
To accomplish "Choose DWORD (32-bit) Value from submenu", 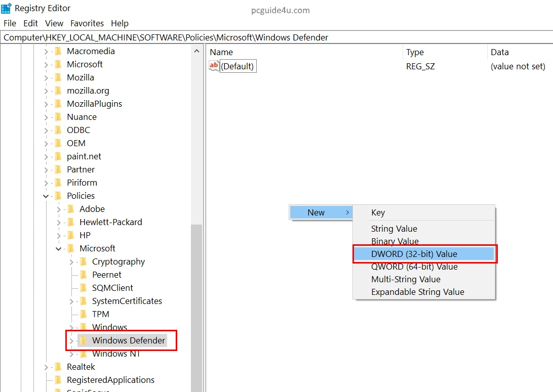I will click(414, 254).
